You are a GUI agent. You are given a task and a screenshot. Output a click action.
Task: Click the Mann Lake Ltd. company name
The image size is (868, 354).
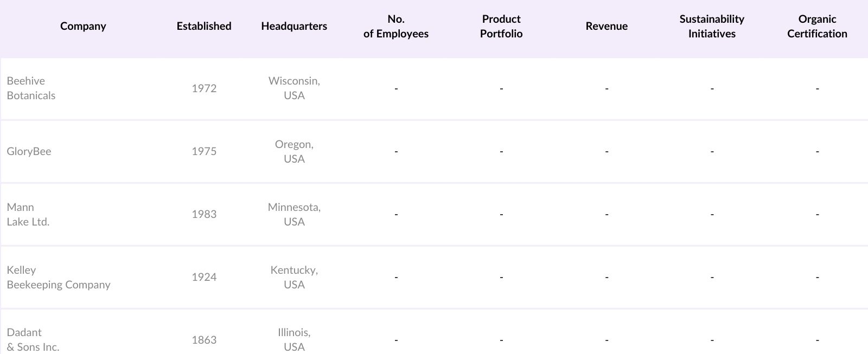[x=28, y=214]
